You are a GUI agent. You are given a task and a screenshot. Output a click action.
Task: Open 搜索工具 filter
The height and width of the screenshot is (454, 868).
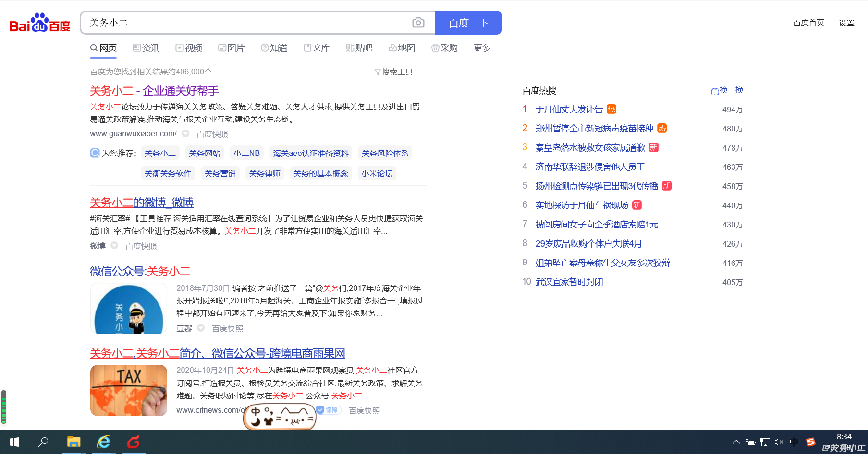(x=393, y=72)
